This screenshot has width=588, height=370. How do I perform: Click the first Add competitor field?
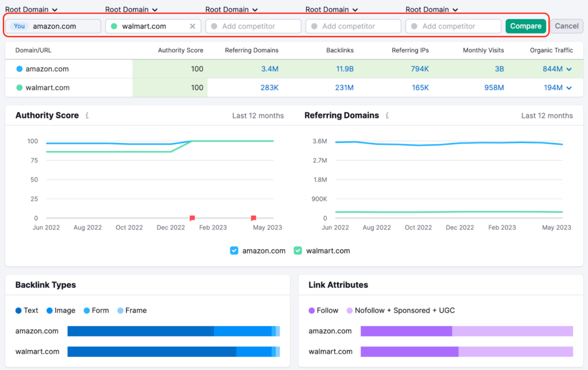click(253, 26)
